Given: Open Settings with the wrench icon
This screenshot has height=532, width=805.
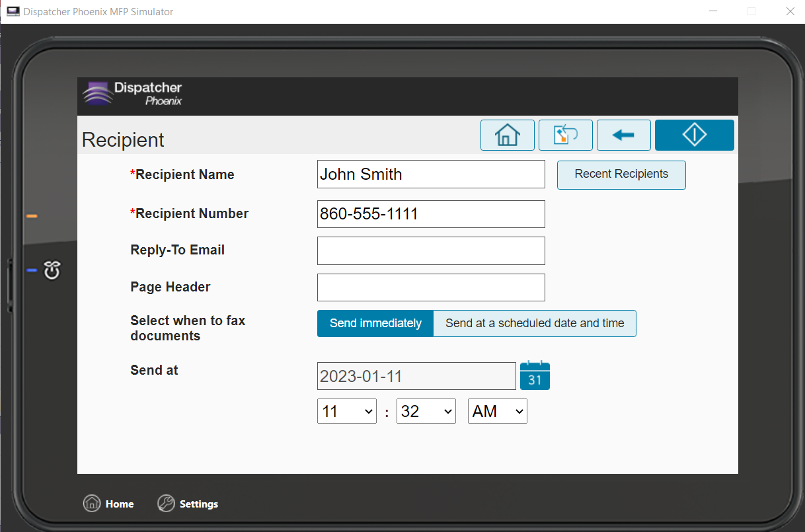Looking at the screenshot, I should 188,504.
